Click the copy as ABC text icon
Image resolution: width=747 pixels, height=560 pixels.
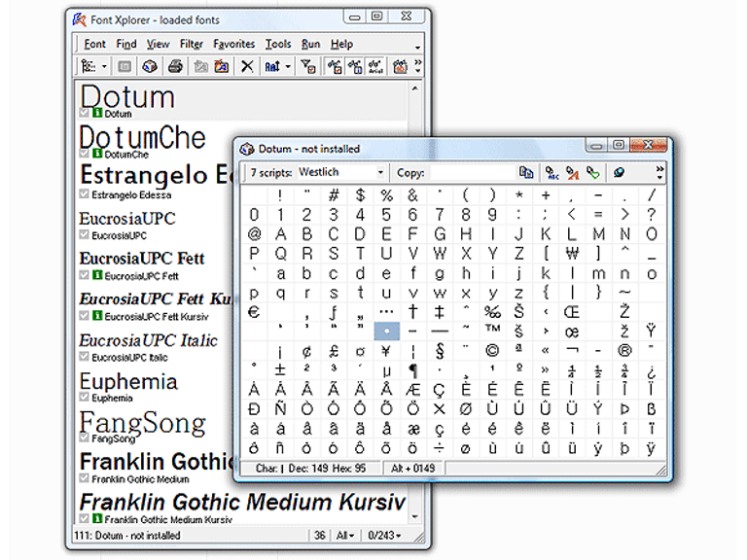tap(551, 172)
